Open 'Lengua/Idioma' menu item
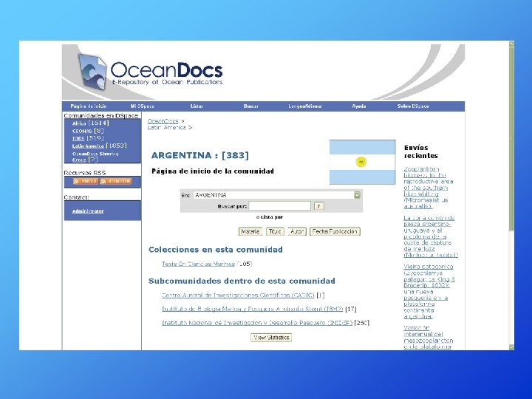 pyautogui.click(x=305, y=106)
